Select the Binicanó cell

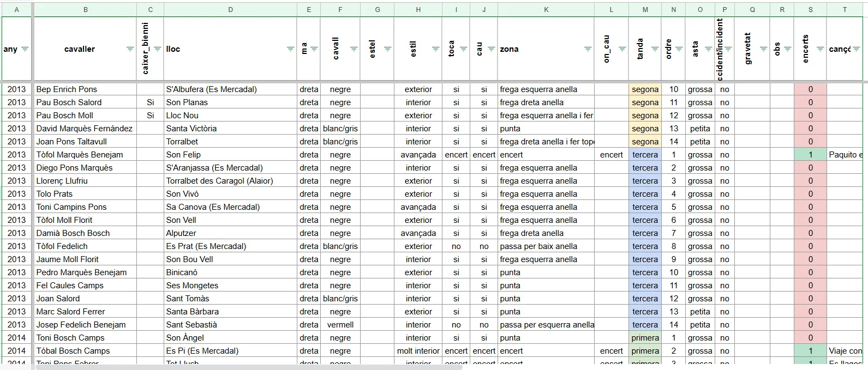point(230,272)
